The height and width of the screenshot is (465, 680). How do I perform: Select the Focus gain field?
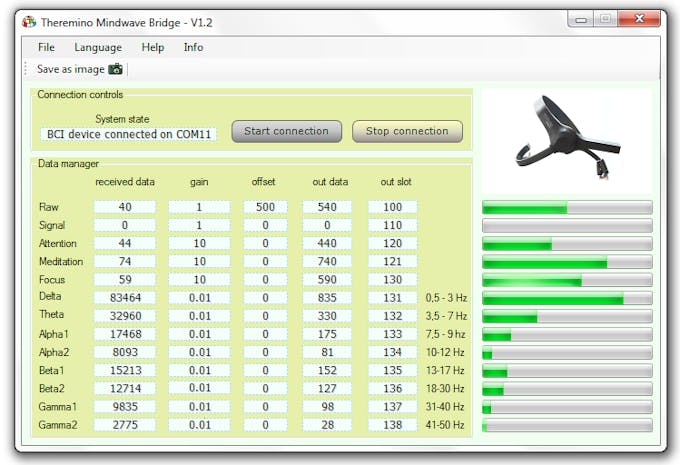pyautogui.click(x=199, y=280)
